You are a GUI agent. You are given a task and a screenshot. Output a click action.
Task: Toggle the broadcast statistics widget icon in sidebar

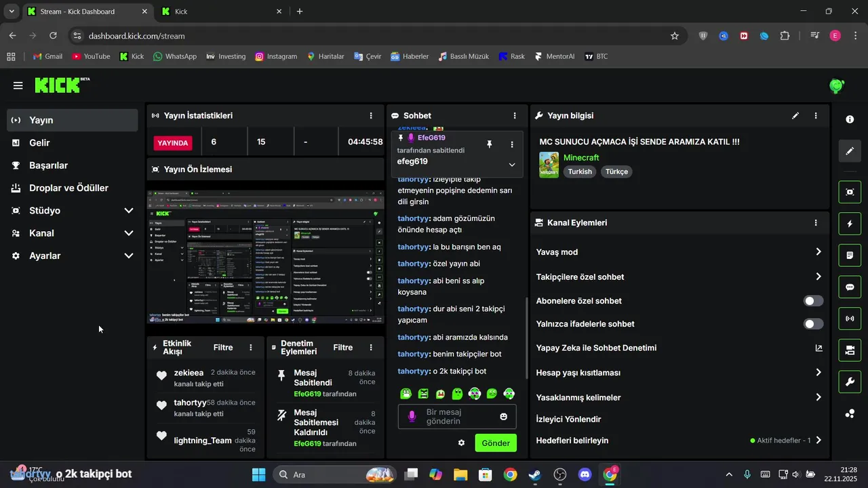[x=850, y=319]
